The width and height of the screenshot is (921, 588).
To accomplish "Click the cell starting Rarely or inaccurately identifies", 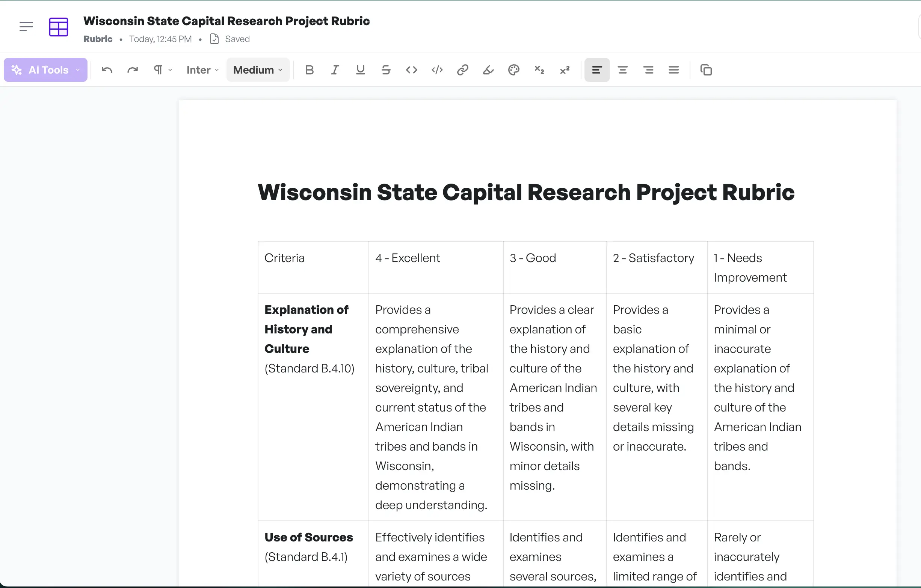I will pyautogui.click(x=760, y=554).
